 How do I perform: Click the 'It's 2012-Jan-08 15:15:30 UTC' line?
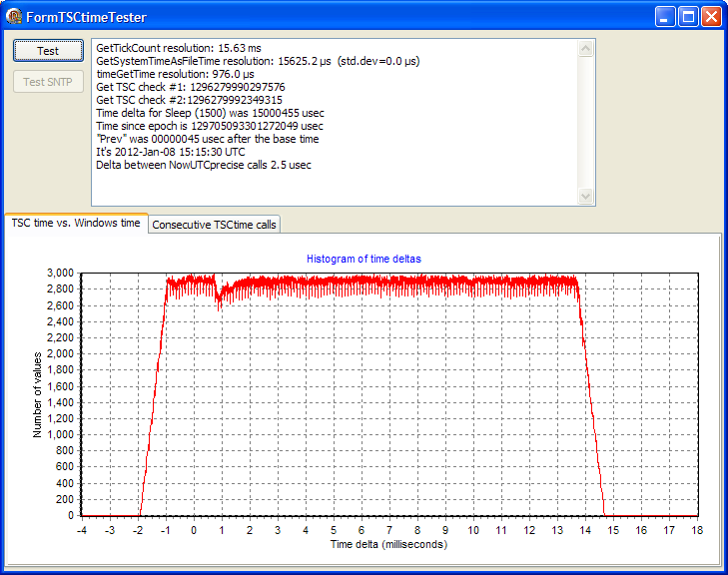coord(171,152)
